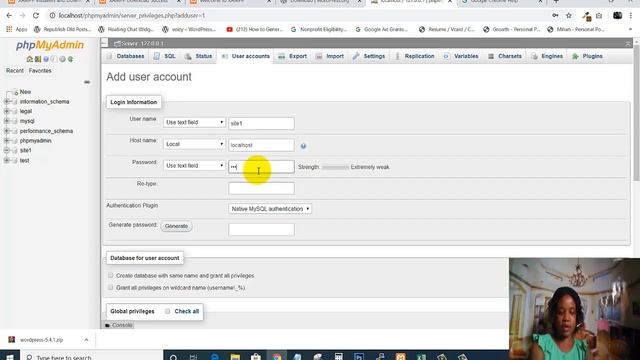The image size is (640, 360).
Task: Open Plugins tab
Action: click(587, 56)
